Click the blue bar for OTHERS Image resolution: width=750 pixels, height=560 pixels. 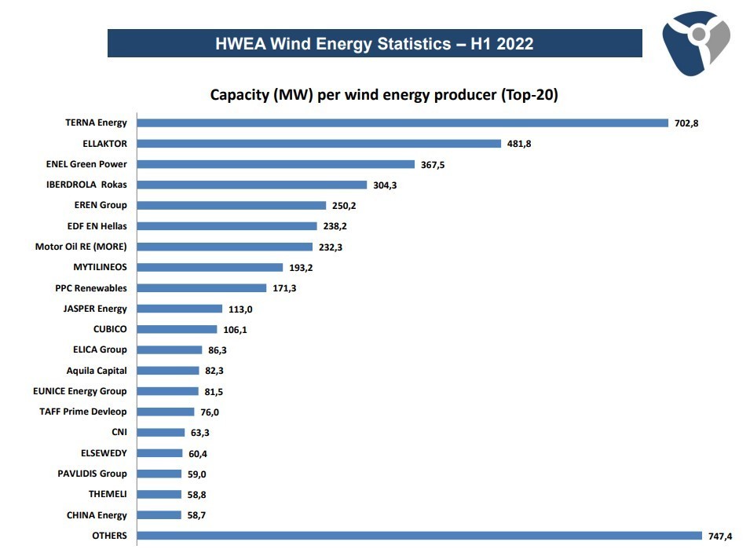[419, 536]
